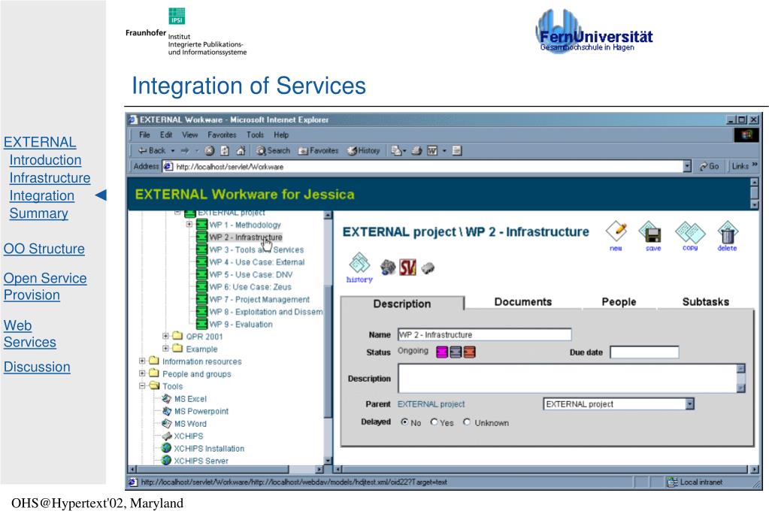Click the History toolbar button
Screen dimensions: 769x532
coord(363,150)
